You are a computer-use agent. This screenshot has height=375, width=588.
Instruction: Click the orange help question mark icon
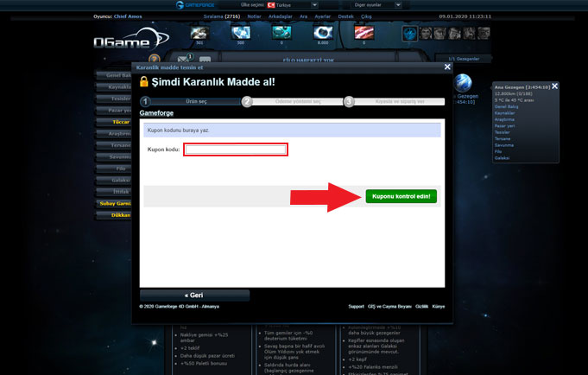point(155,59)
